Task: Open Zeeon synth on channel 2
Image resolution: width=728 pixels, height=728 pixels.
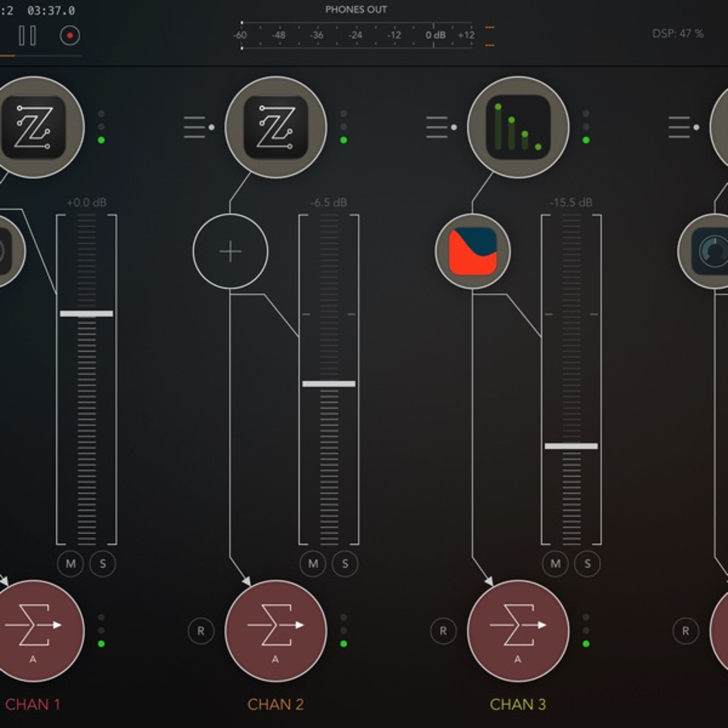Action: [x=276, y=127]
